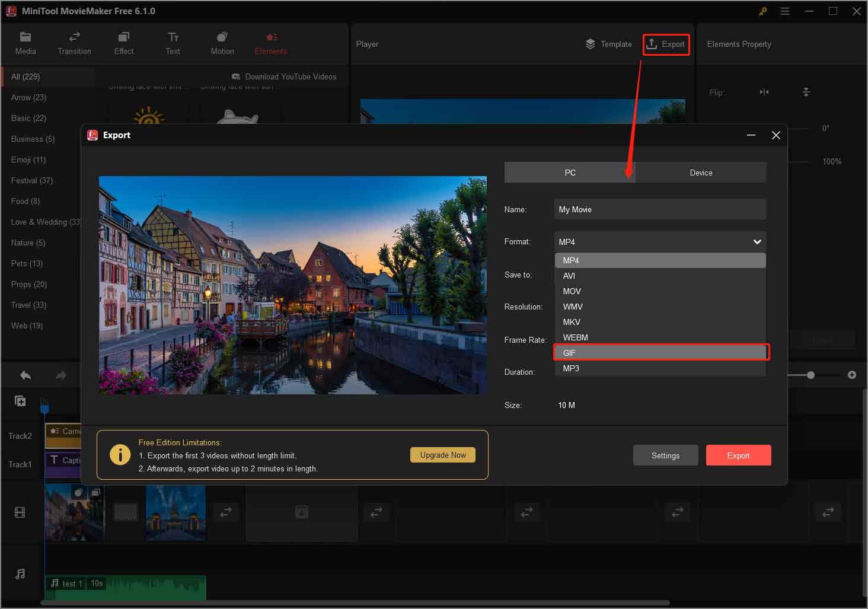Select Business (5) category
Screen dimensions: 868x609
click(x=33, y=139)
